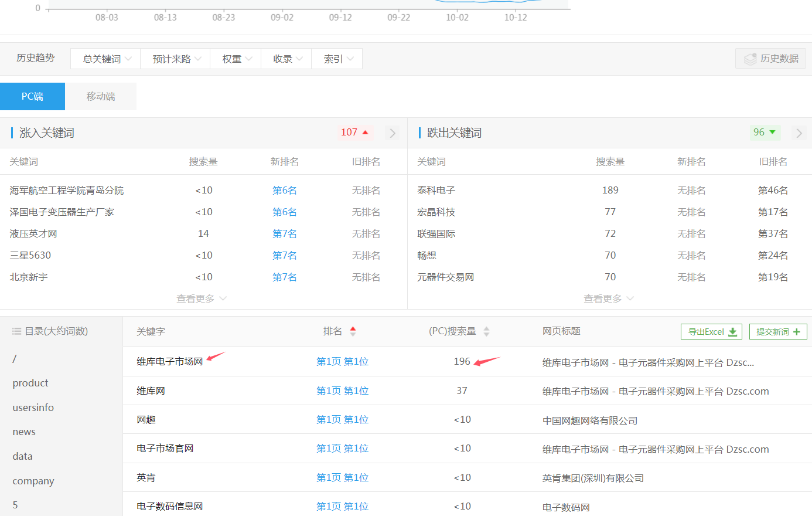This screenshot has height=516, width=812.
Task: Select the usersinfo directory
Action: (x=33, y=408)
